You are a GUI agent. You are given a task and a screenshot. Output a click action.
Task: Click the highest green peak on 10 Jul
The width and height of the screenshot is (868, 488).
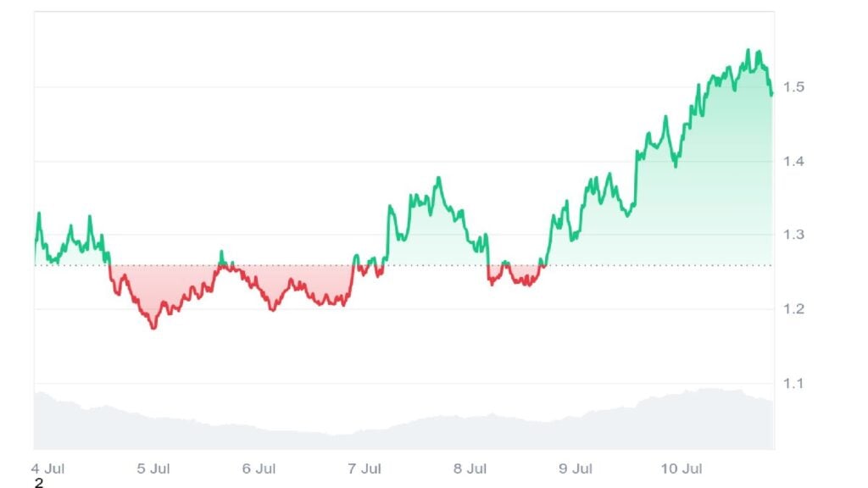coord(748,50)
